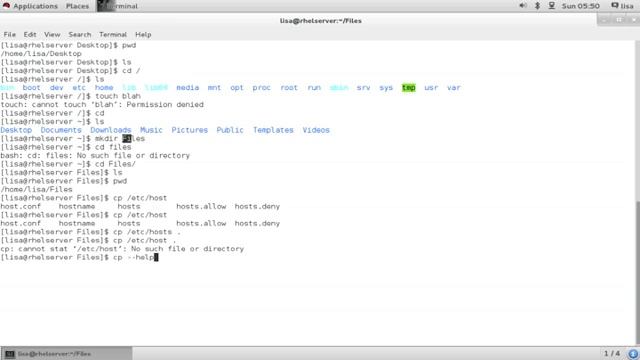Open the lisa user menu
The height and width of the screenshot is (360, 640).
pyautogui.click(x=622, y=6)
